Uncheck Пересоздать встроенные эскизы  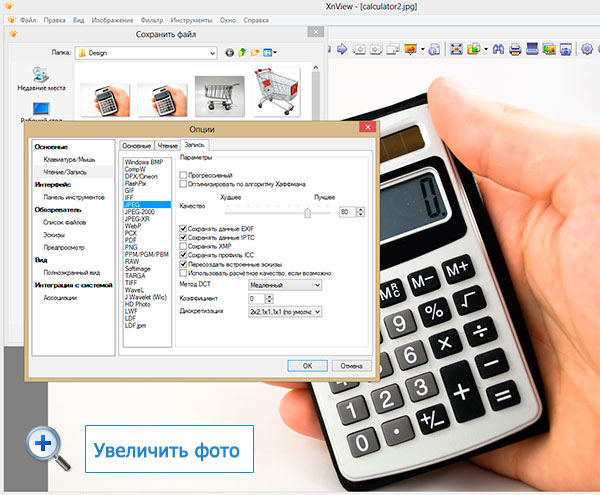point(183,264)
